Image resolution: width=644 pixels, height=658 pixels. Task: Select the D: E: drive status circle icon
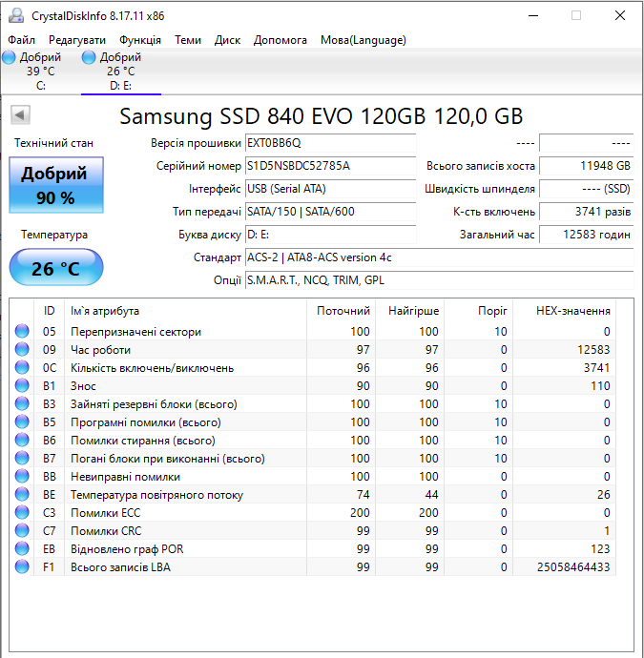pyautogui.click(x=89, y=57)
